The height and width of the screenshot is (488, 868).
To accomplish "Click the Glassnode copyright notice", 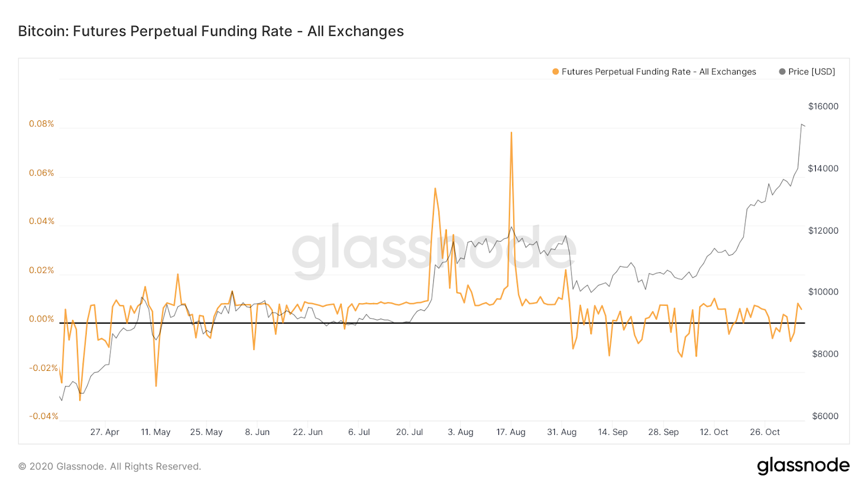I will click(110, 466).
